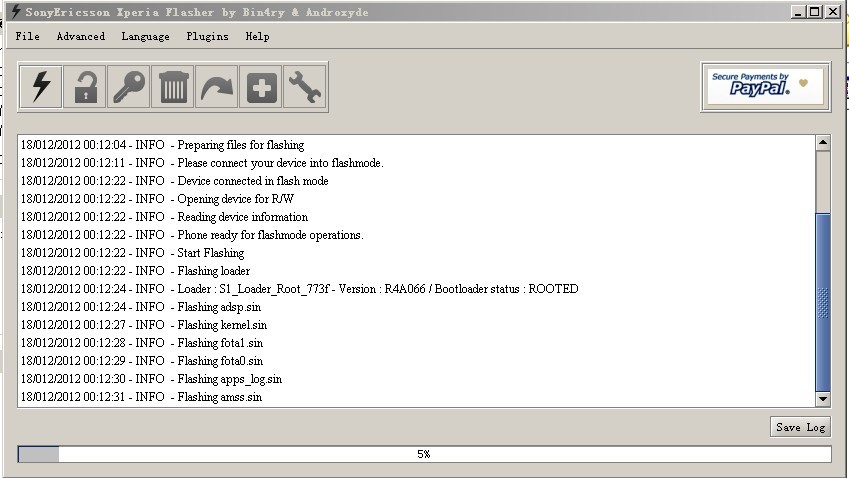This screenshot has height=478, width=849.
Task: Click the flasher app icon in title bar
Action: (x=16, y=11)
